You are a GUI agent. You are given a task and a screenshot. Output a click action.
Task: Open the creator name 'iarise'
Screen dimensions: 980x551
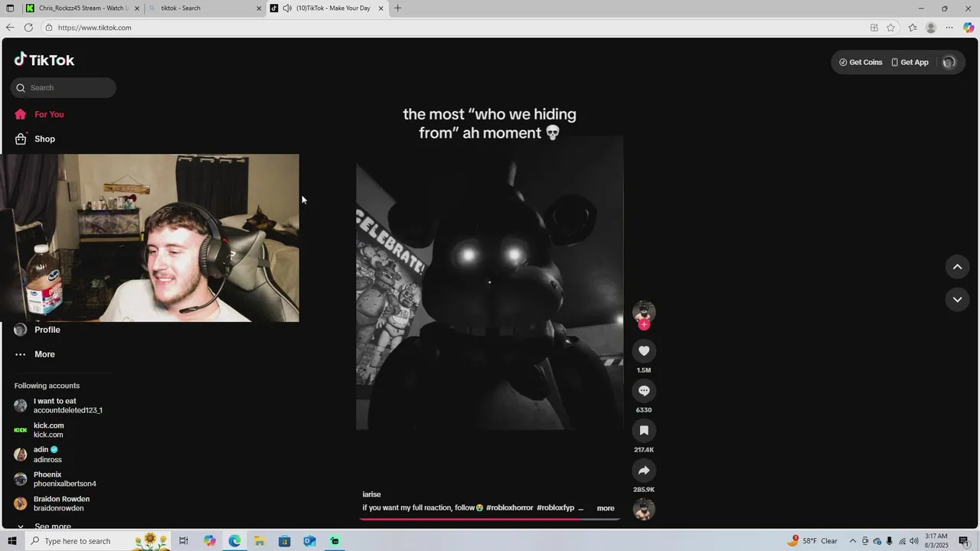371,494
